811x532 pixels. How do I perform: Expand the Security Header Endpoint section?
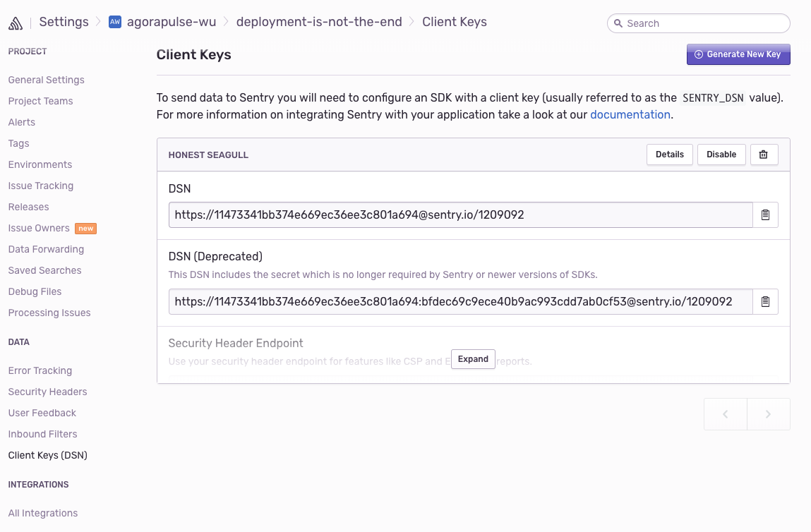point(473,359)
